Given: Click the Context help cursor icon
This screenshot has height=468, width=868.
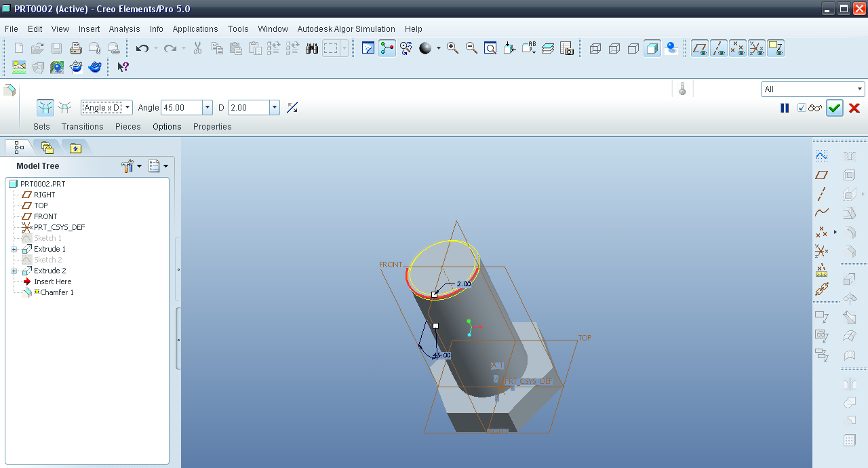Looking at the screenshot, I should click(x=123, y=67).
